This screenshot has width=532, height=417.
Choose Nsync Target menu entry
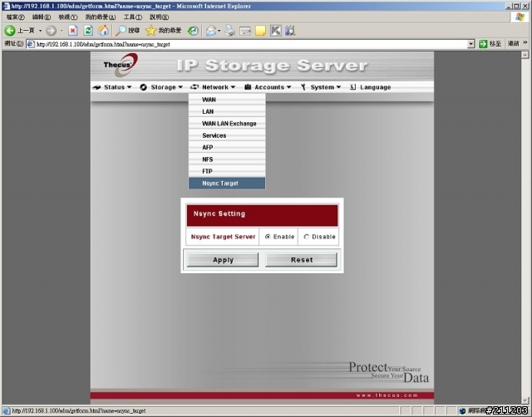point(227,183)
